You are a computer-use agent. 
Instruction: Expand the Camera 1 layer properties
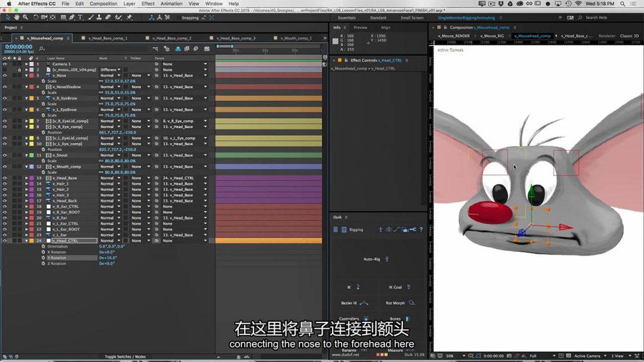tap(26, 64)
